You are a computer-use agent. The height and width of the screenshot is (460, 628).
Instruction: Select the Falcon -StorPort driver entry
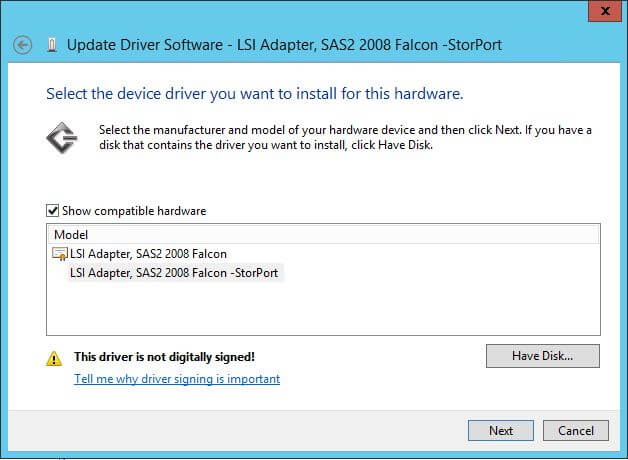(x=175, y=272)
